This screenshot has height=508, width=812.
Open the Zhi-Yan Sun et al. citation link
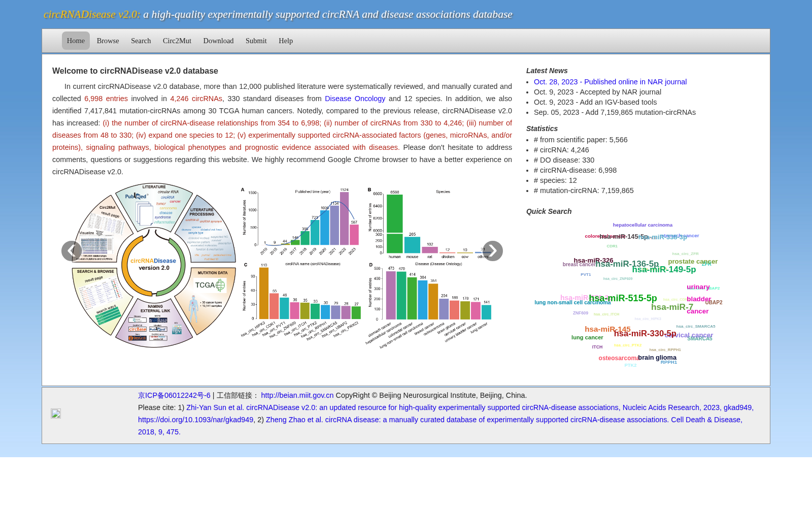470,407
